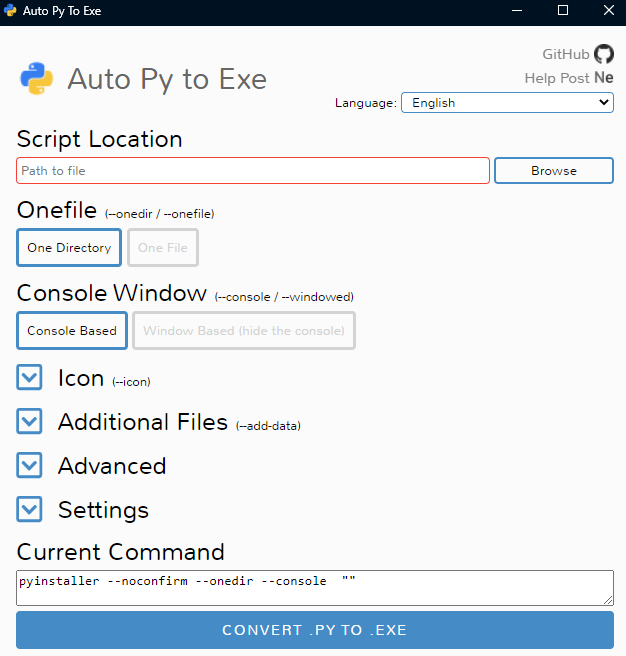Click the Python icon in the title bar
The height and width of the screenshot is (656, 626).
click(10, 10)
